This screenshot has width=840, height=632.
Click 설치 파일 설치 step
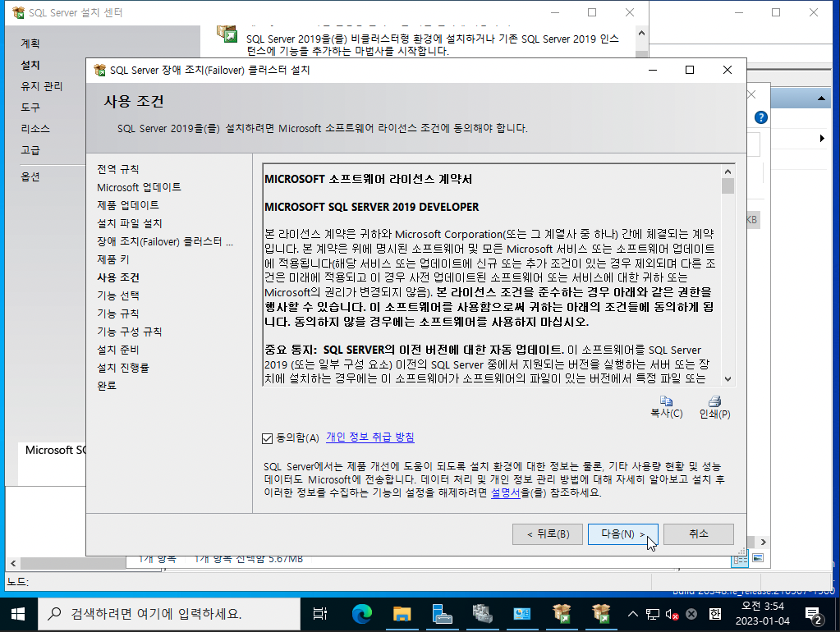pos(130,223)
